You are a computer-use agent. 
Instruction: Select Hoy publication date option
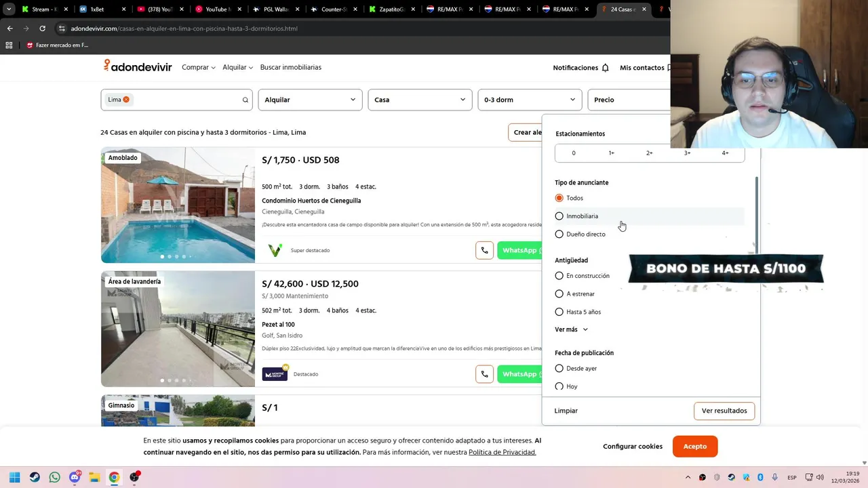pos(559,386)
